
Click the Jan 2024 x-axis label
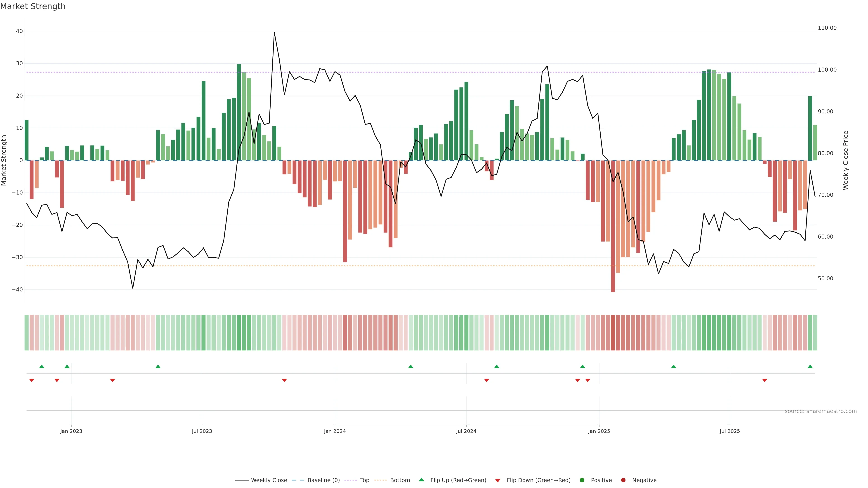tap(335, 431)
